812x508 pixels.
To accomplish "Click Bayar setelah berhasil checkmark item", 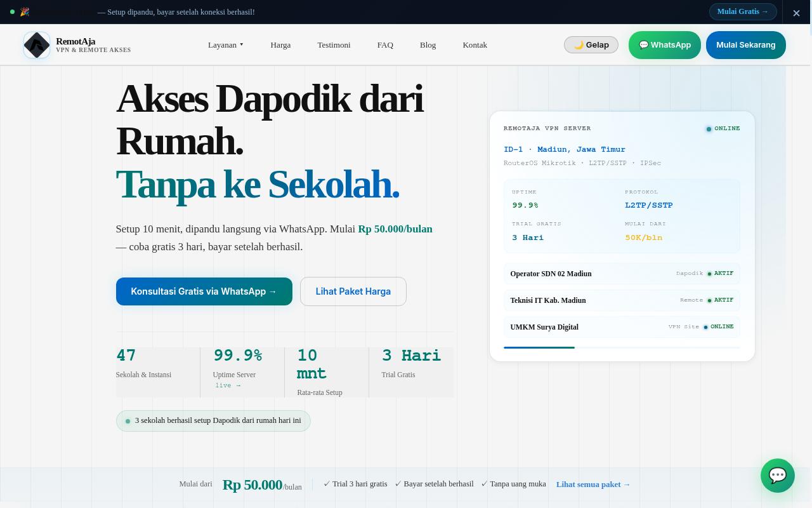I will click(434, 484).
